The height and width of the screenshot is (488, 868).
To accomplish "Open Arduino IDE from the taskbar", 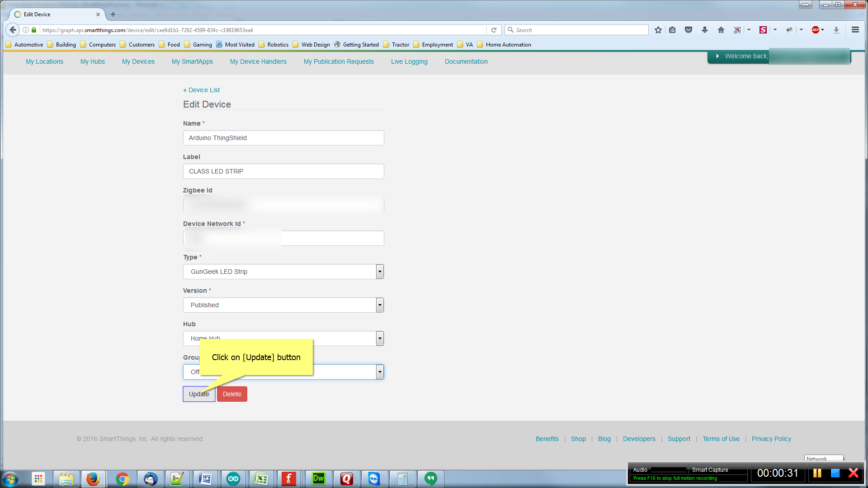I will coord(233,479).
